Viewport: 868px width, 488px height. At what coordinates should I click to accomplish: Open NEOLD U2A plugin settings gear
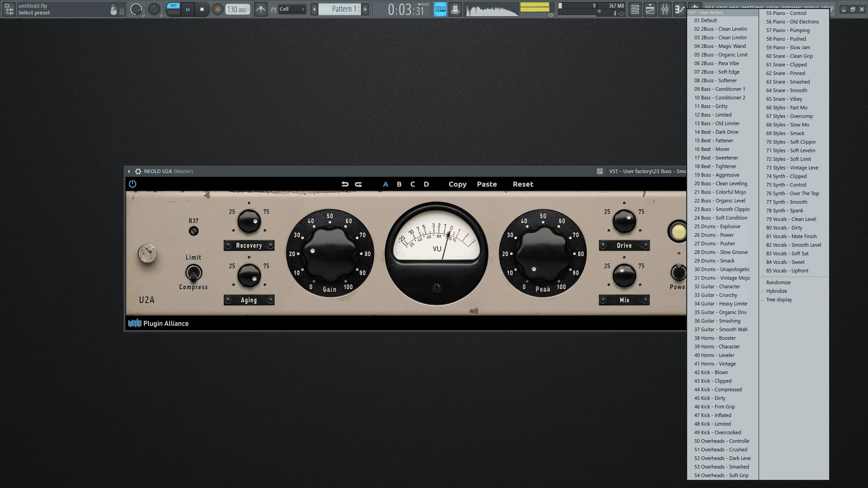(138, 171)
